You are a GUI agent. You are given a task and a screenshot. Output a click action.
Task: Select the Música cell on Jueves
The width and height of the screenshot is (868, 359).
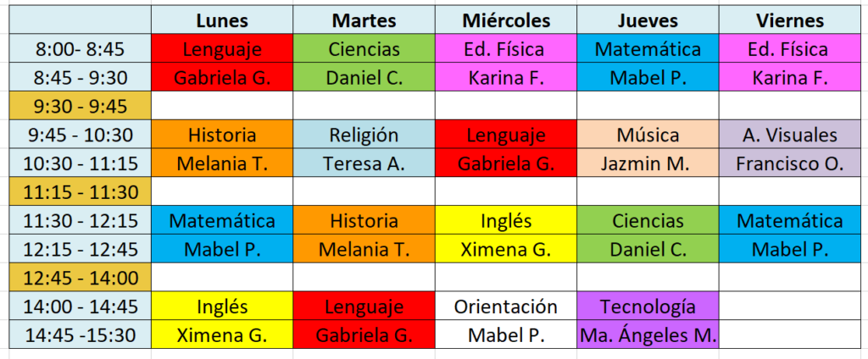click(648, 135)
